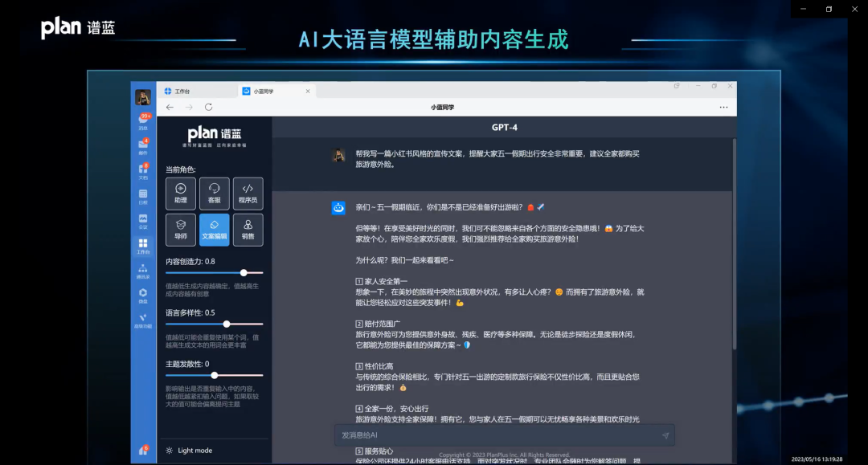The height and width of the screenshot is (465, 868).
Task: Select the 销售 sales role
Action: (x=248, y=230)
